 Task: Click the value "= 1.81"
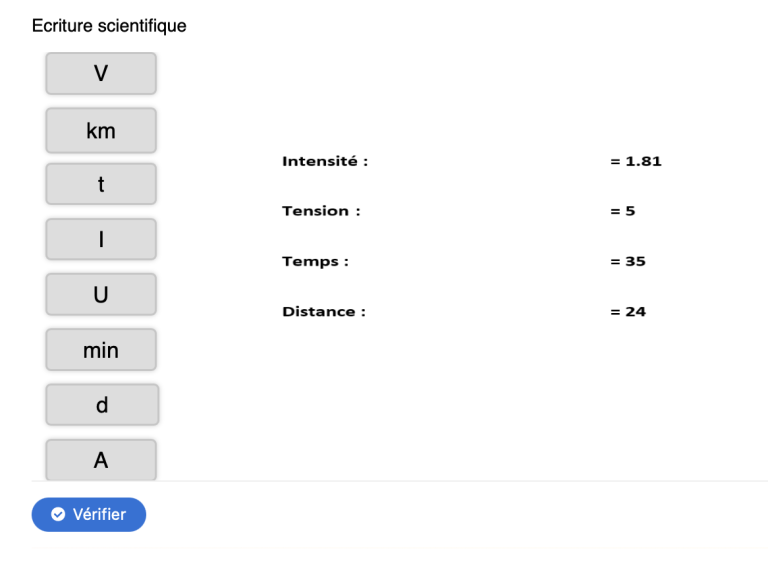(x=636, y=161)
